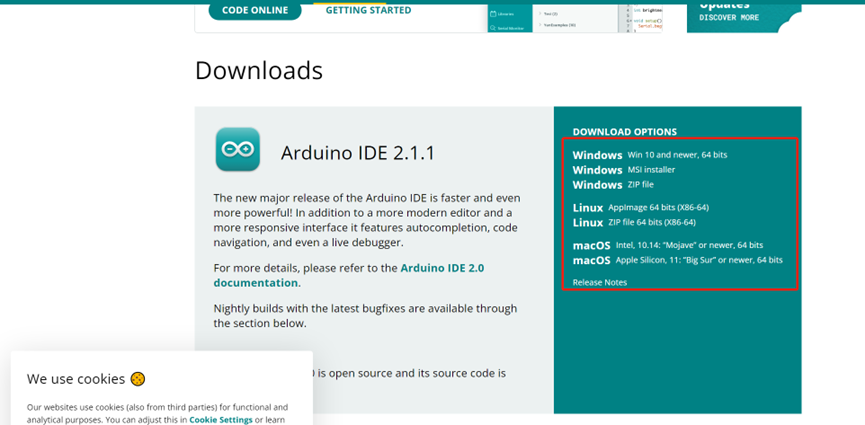Image resolution: width=865 pixels, height=425 pixels.
Task: Click the cookie emoji icon
Action: click(x=137, y=379)
